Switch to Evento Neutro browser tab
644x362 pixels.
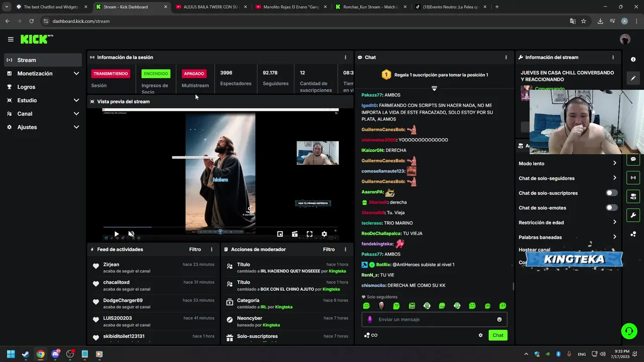click(x=450, y=7)
